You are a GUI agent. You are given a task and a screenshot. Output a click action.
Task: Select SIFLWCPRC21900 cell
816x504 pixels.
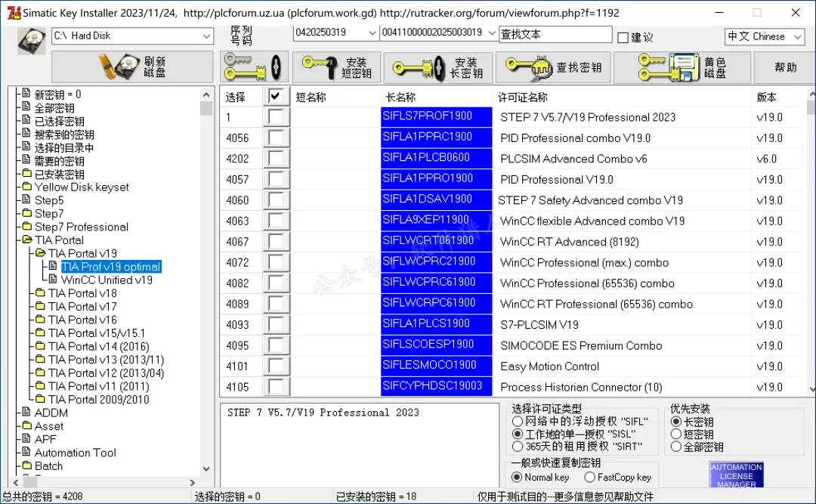coord(436,262)
